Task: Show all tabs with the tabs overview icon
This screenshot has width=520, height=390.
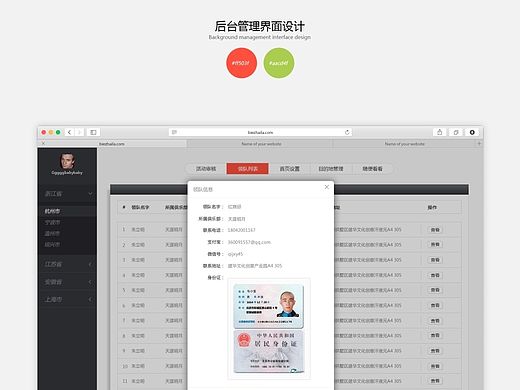Action: click(456, 132)
